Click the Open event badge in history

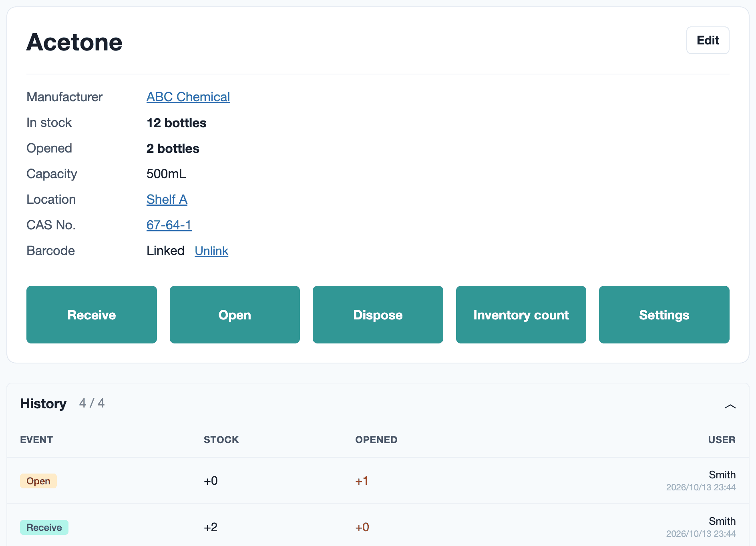(x=38, y=481)
